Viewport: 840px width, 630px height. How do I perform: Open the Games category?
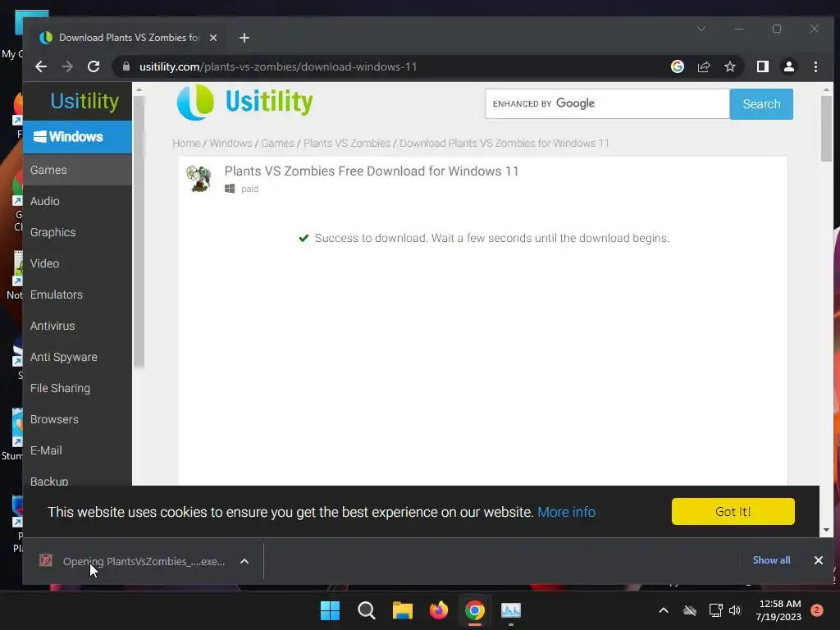coord(77,170)
